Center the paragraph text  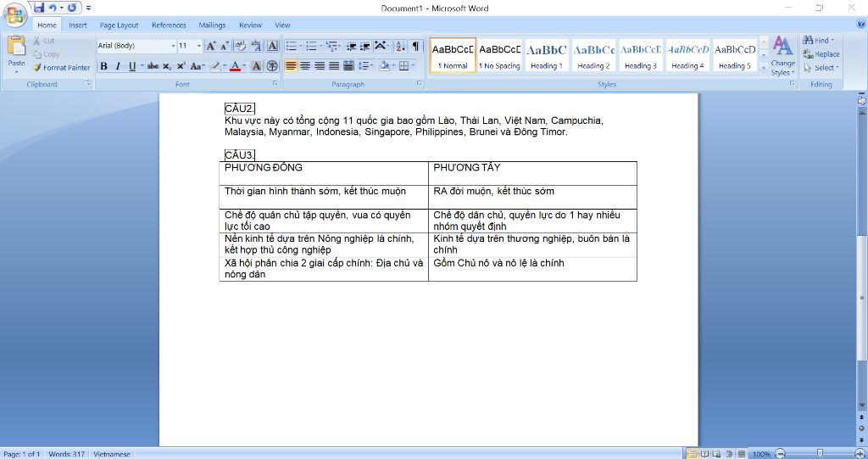click(305, 66)
